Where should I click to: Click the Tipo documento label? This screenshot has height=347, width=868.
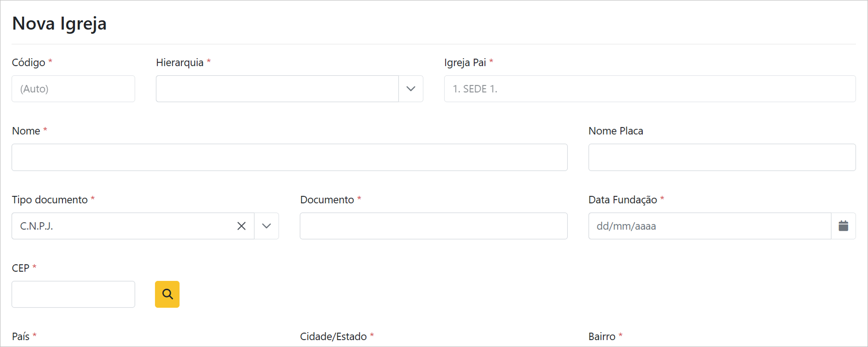click(50, 200)
